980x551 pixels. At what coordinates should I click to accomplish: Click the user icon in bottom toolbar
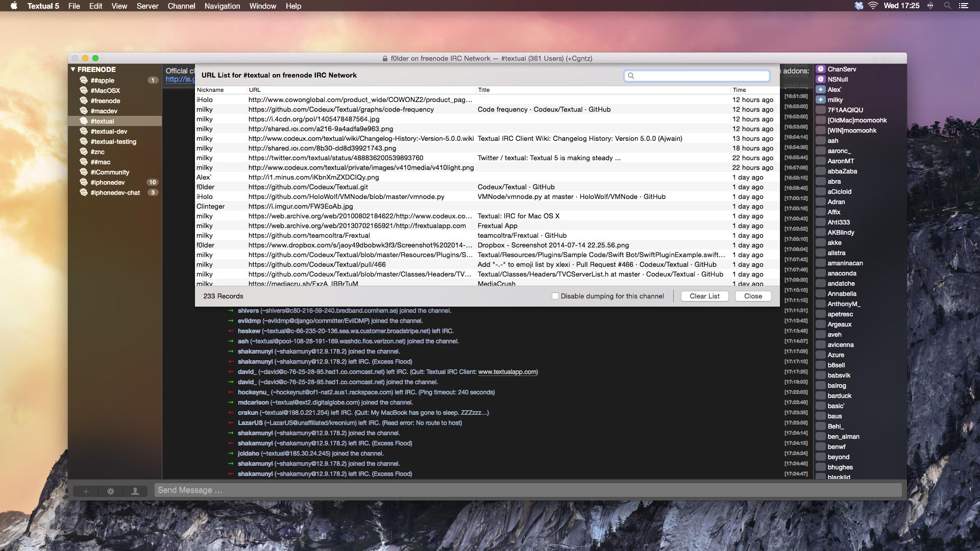tap(135, 491)
